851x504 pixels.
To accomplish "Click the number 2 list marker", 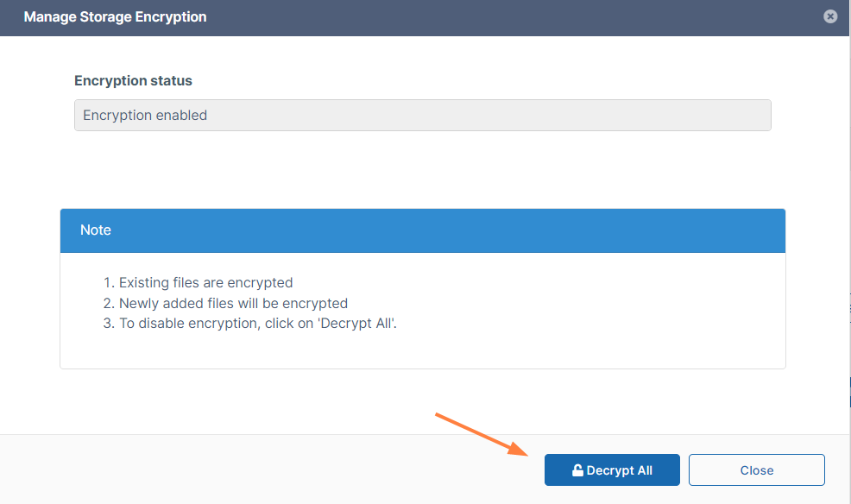I will pyautogui.click(x=107, y=303).
